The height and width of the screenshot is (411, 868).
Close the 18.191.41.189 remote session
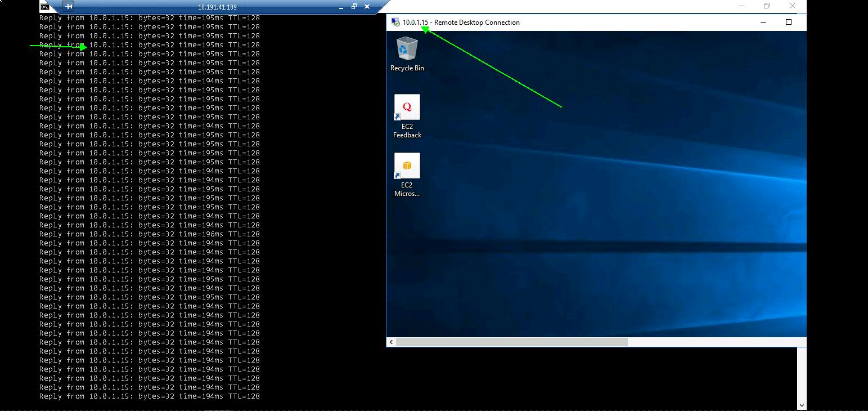click(x=367, y=7)
